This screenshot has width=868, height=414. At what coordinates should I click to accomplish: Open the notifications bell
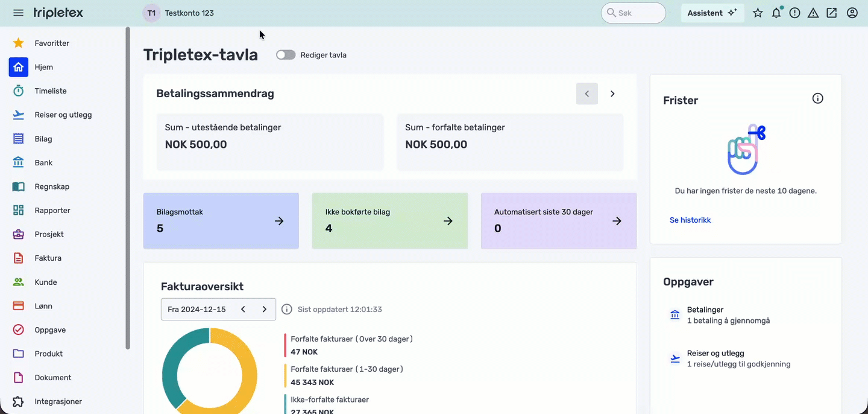click(776, 13)
